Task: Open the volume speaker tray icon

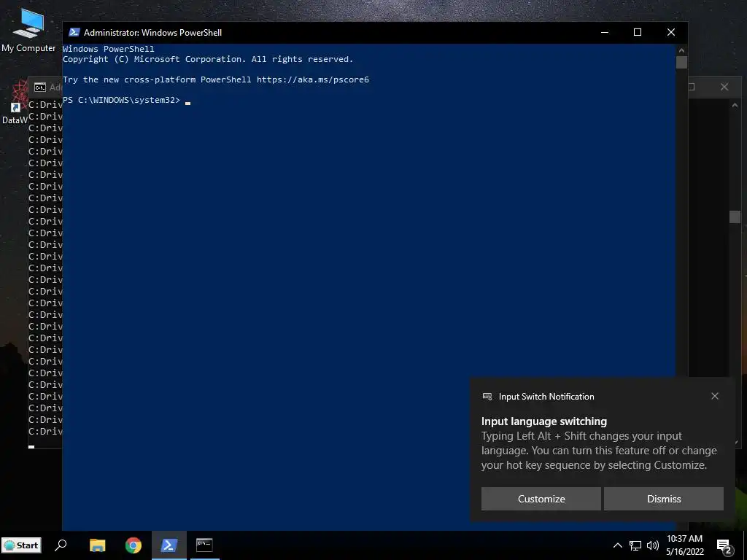Action: tap(653, 545)
